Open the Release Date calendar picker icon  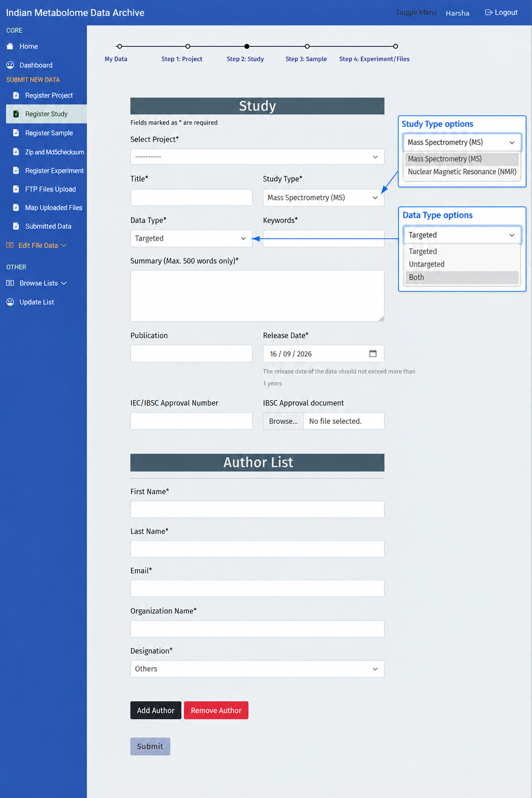click(x=373, y=353)
